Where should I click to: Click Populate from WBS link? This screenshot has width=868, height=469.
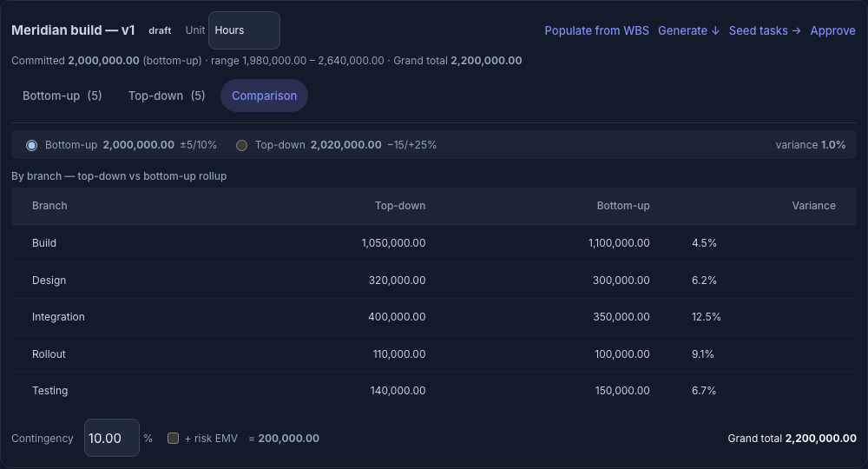[596, 30]
